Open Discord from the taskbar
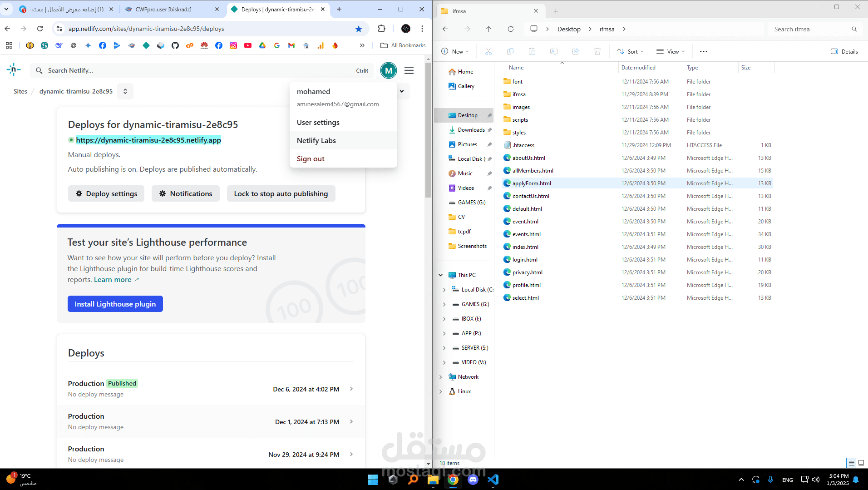868x490 pixels. coord(473,480)
